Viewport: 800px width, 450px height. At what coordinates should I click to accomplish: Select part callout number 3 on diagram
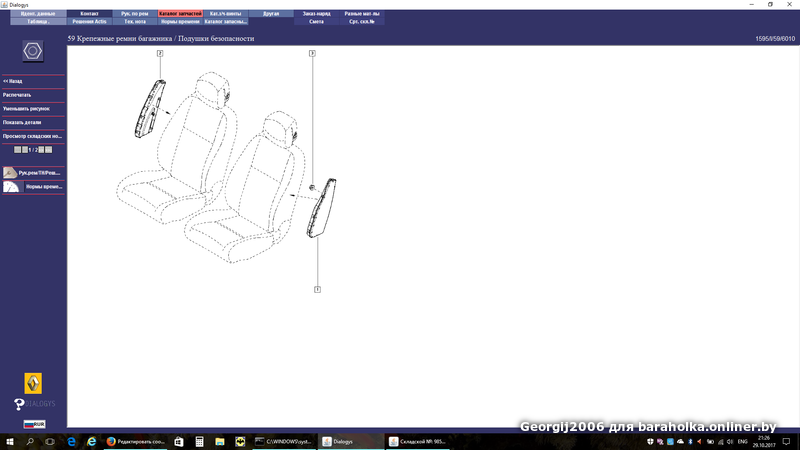pos(312,53)
